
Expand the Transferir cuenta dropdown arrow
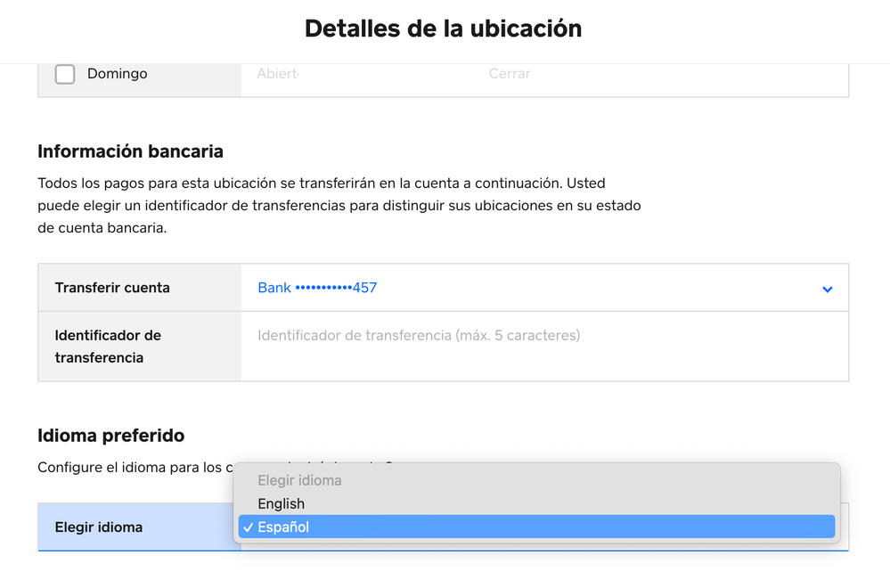pos(827,289)
